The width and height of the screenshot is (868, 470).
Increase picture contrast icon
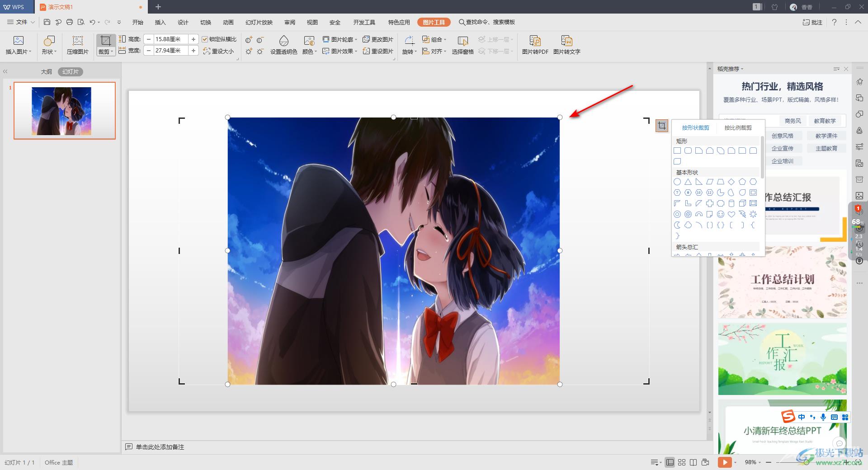pos(249,40)
